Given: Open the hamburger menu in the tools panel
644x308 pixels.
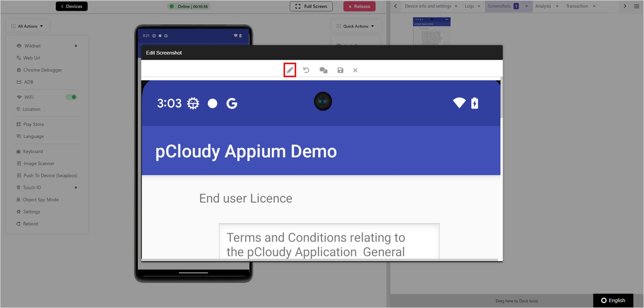Looking at the screenshot, I should point(636,6).
